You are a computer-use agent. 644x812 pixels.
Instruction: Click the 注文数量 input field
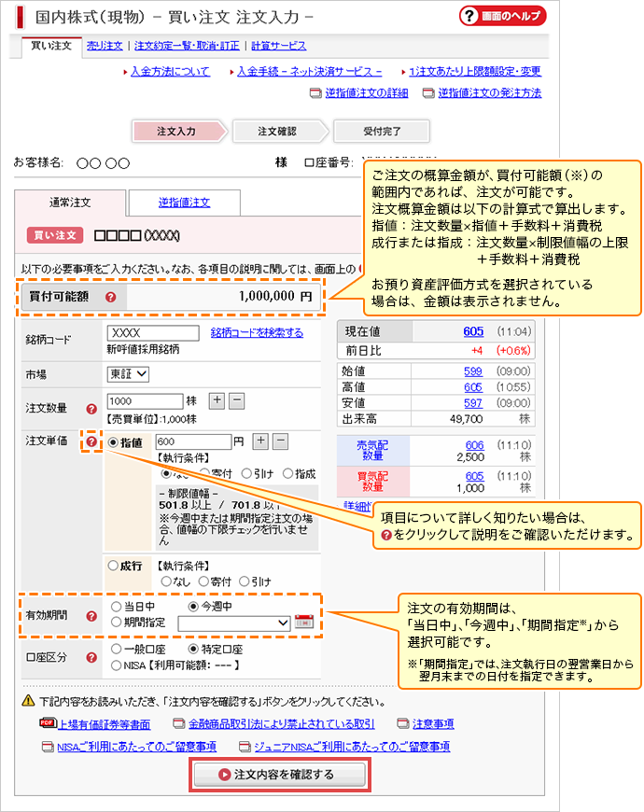tap(145, 400)
